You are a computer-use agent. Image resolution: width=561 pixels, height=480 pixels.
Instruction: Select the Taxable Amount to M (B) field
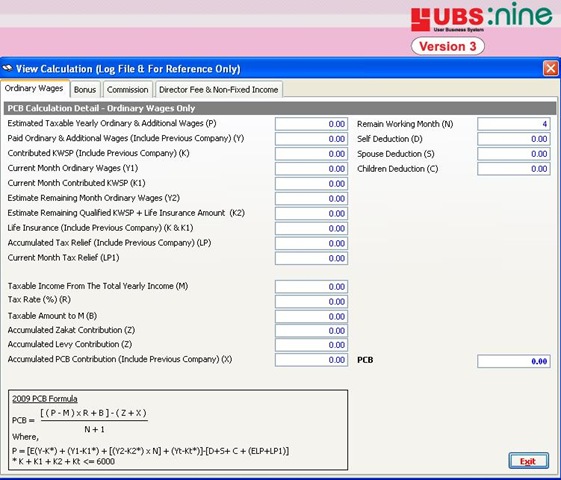click(311, 317)
